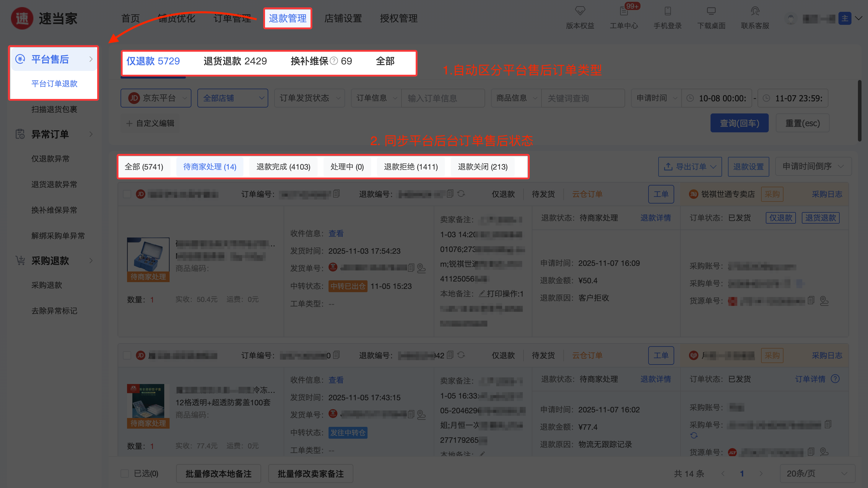Expand the 订单发货状态 dropdown
868x488 pixels.
(309, 98)
